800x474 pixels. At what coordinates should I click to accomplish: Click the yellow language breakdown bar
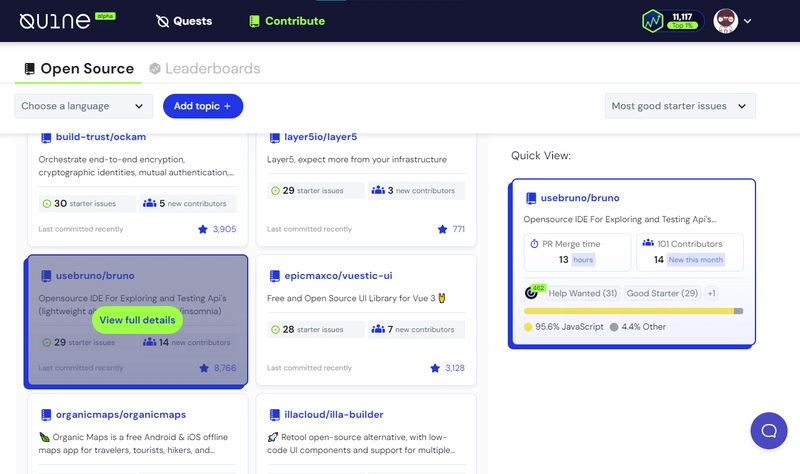click(x=629, y=311)
